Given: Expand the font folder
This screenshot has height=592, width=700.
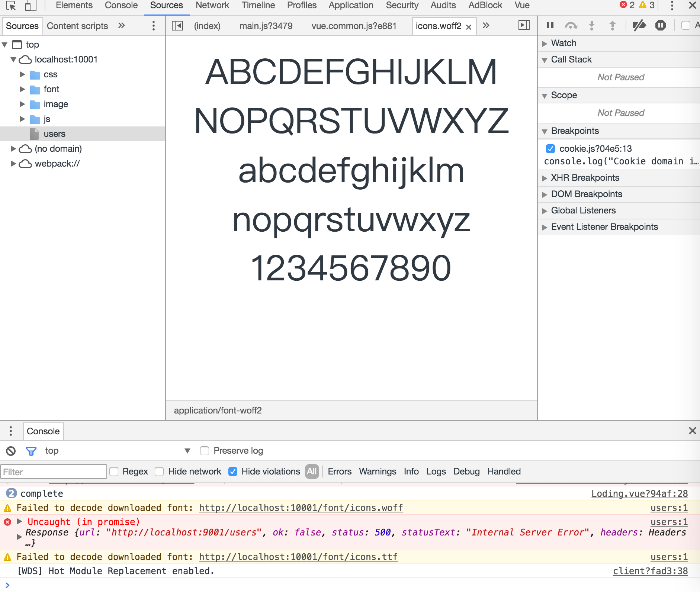Looking at the screenshot, I should (x=22, y=89).
